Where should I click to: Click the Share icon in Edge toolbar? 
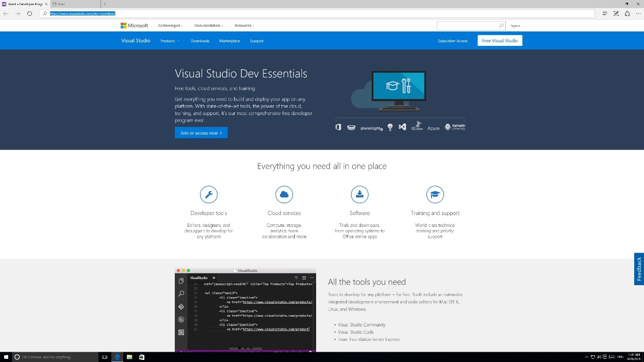(x=627, y=13)
